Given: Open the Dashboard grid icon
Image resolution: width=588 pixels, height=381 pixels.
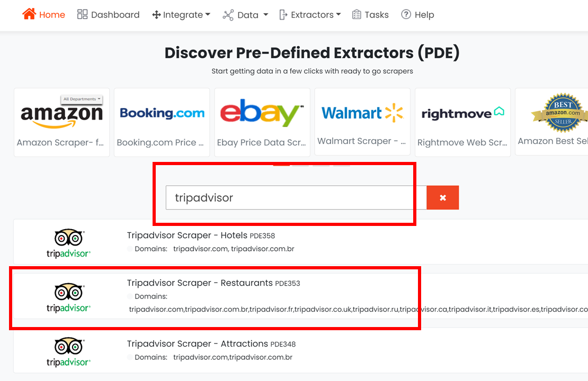Looking at the screenshot, I should point(82,14).
